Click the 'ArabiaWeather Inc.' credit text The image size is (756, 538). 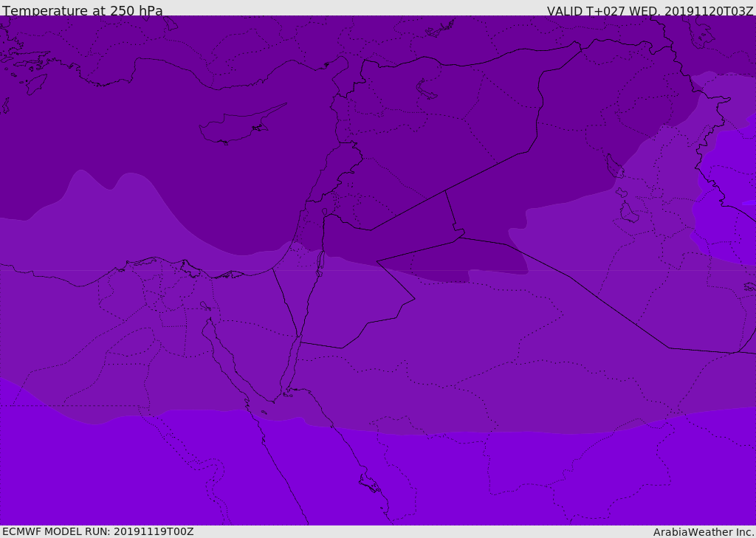(703, 532)
